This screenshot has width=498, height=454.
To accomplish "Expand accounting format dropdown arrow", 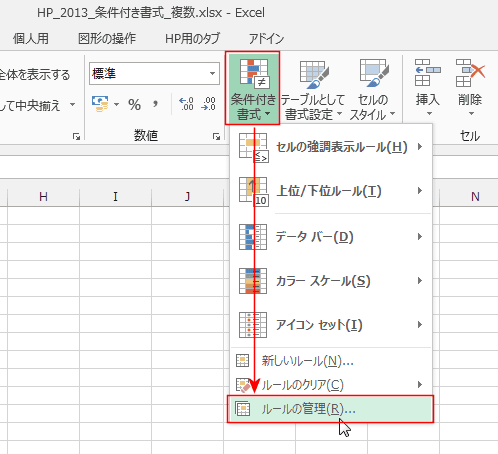I will (116, 105).
